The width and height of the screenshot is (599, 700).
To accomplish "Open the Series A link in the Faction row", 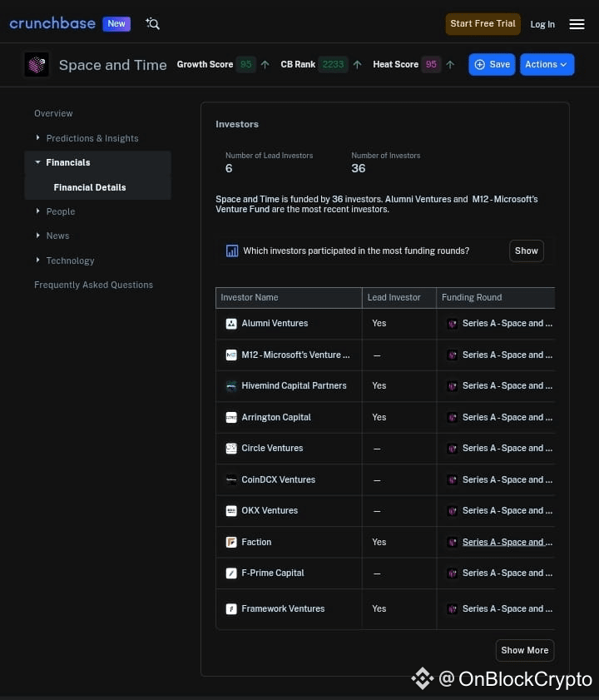I will [507, 542].
